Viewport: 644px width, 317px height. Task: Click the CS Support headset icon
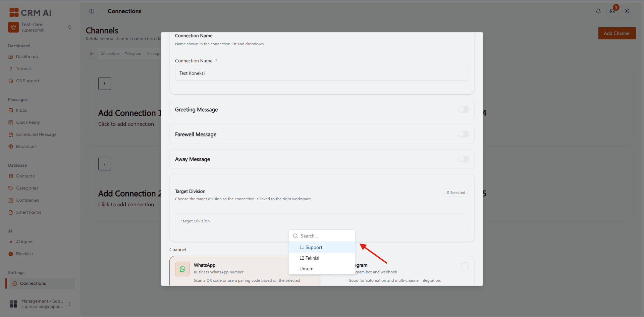[x=11, y=81]
